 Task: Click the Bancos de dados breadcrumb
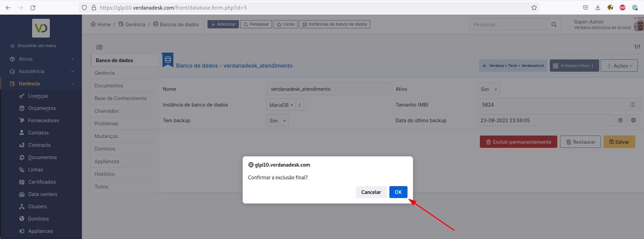click(176, 24)
